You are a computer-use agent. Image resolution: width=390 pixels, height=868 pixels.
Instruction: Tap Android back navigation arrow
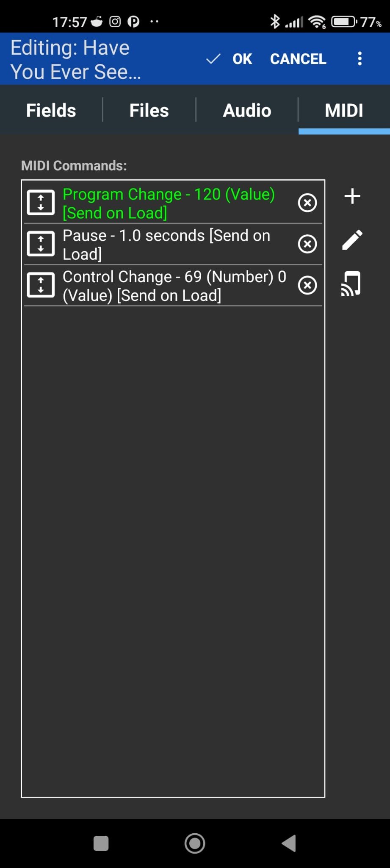(x=289, y=843)
